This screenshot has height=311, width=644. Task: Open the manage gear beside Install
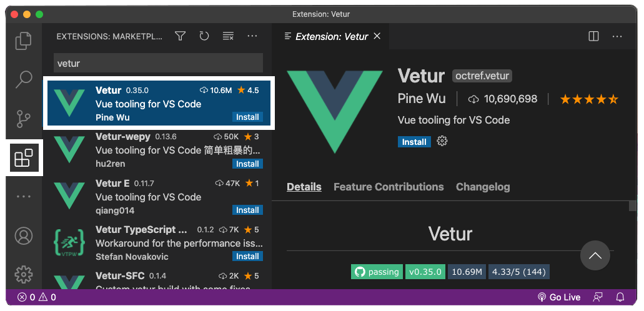(x=442, y=142)
